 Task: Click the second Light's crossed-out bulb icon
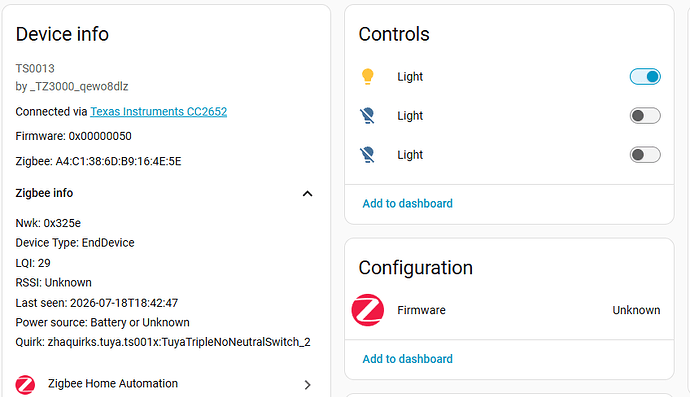(x=367, y=116)
